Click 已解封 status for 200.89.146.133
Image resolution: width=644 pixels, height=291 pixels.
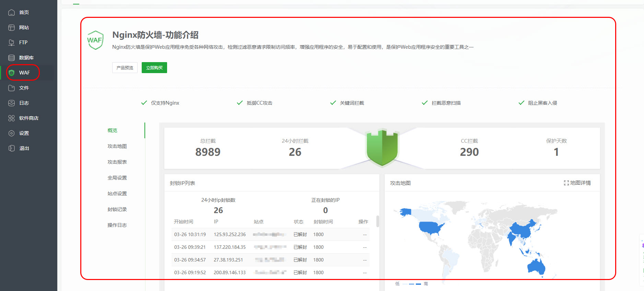[300, 272]
